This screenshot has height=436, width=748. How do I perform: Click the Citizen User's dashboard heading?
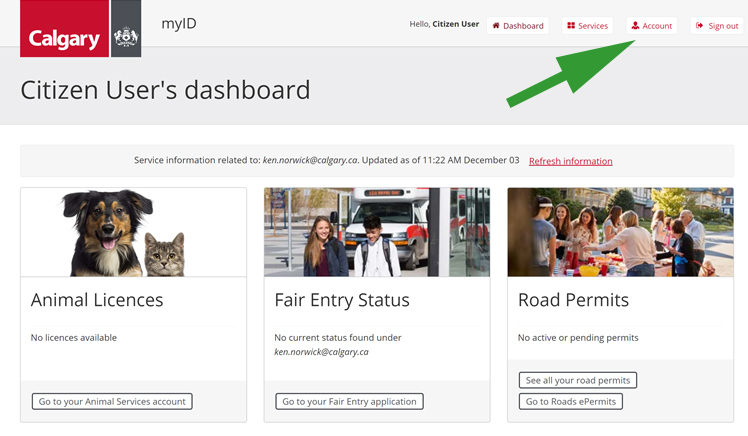tap(165, 90)
